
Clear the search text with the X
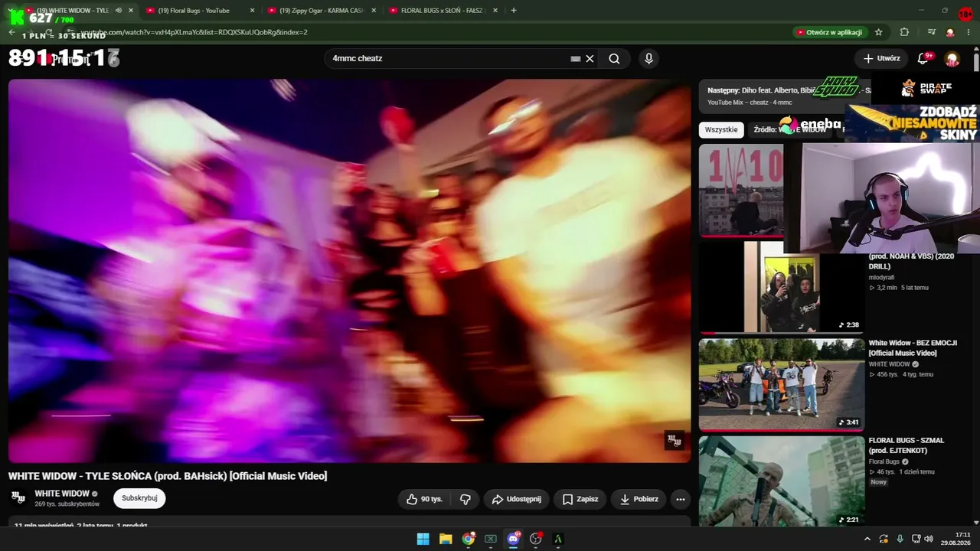(x=590, y=59)
